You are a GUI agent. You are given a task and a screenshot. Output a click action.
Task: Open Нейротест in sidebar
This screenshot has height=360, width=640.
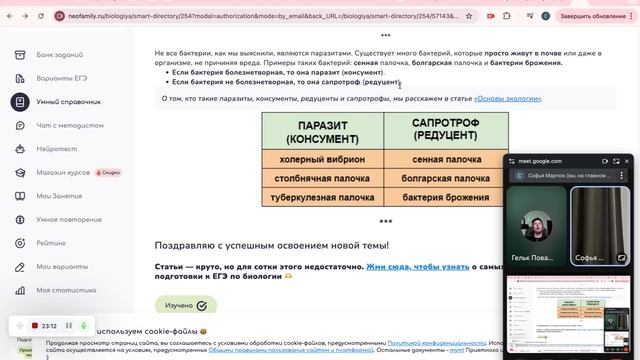(57, 149)
